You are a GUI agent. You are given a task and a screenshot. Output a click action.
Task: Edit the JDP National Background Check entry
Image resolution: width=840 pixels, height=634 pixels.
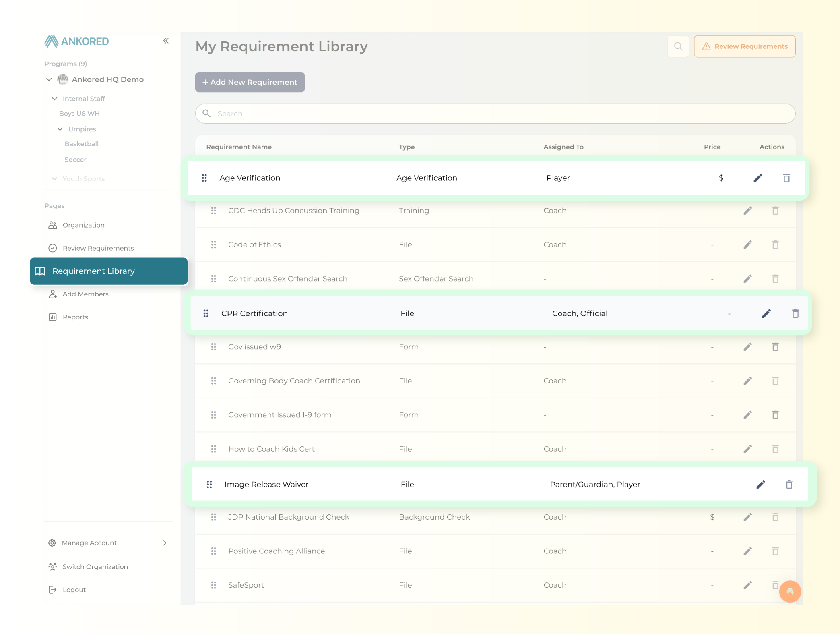point(747,517)
